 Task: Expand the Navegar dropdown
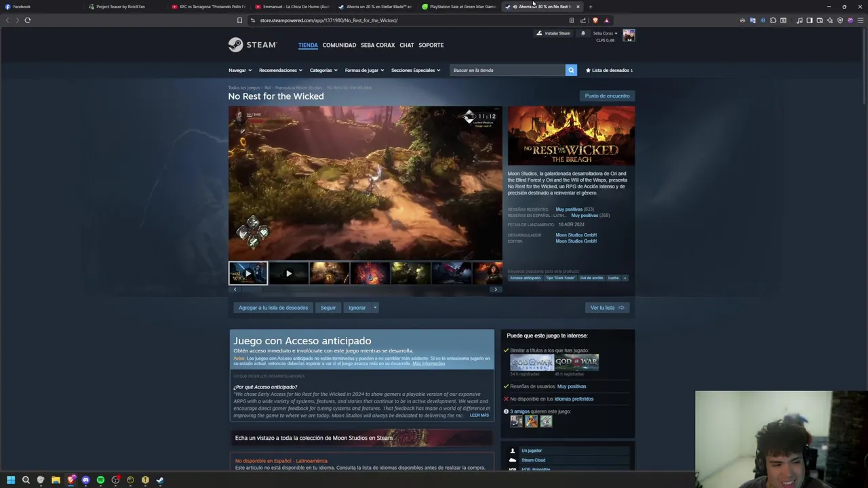pos(240,70)
